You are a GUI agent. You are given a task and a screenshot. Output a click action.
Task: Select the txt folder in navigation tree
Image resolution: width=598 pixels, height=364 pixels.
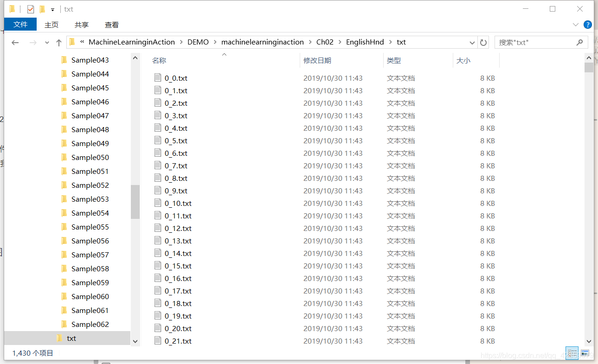[x=67, y=338]
